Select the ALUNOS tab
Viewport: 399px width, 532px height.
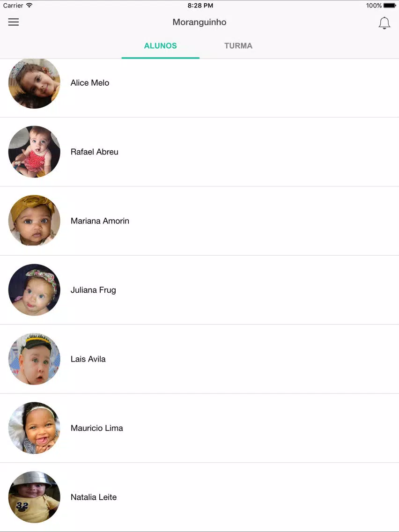click(161, 46)
